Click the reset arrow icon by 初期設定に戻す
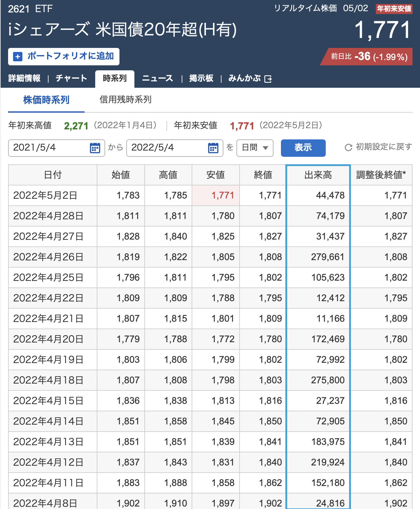The image size is (420, 509). 348,147
